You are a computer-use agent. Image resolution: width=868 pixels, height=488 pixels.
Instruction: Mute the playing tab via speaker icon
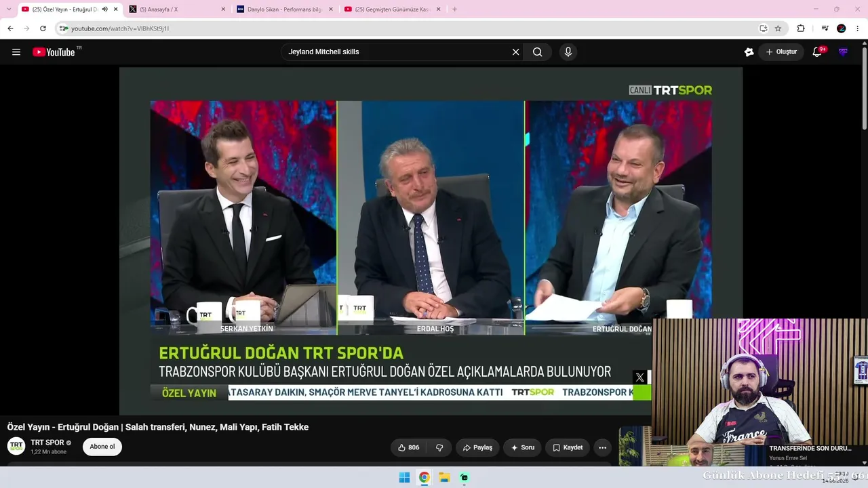click(x=104, y=9)
